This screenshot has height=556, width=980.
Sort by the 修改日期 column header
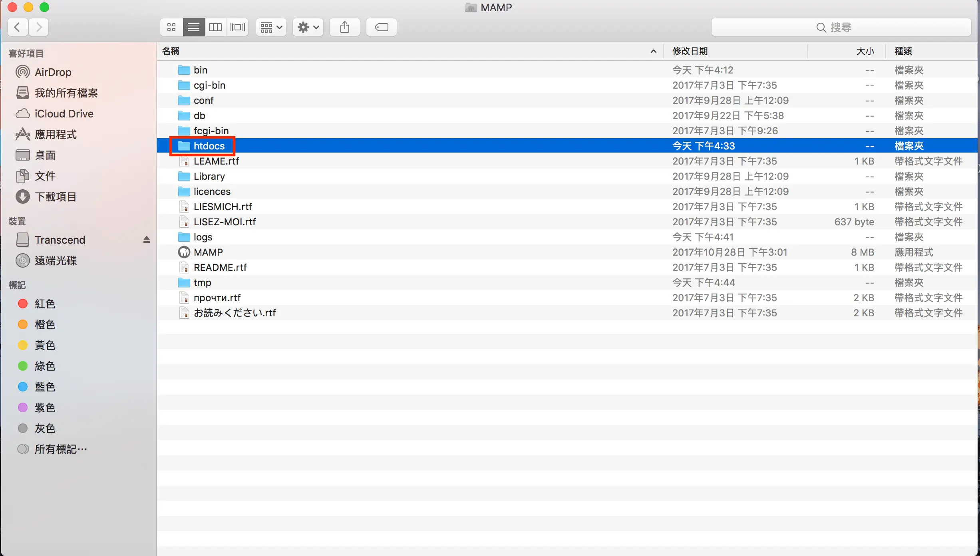[x=736, y=51]
